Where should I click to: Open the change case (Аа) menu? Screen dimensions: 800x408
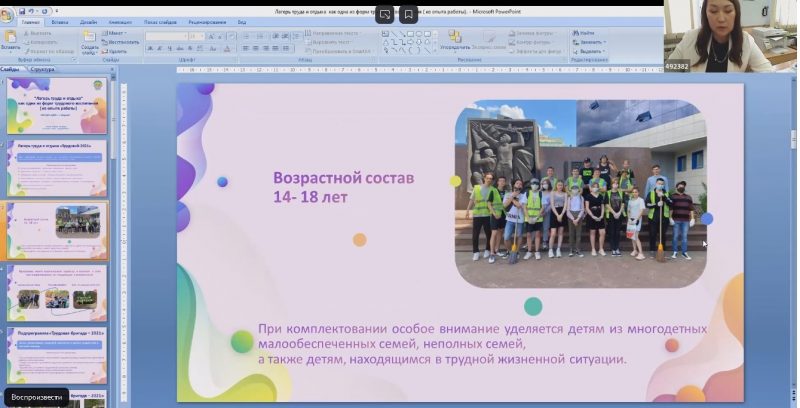[214, 48]
